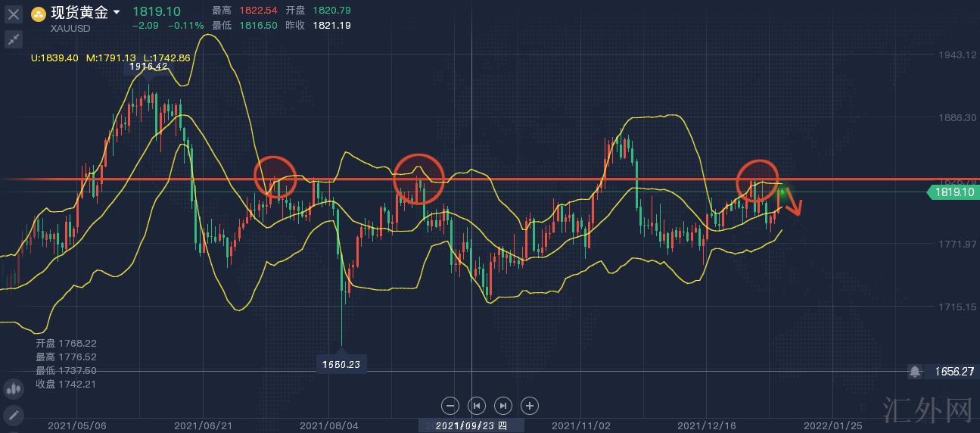
Task: Select the pencil drawing tool
Action: point(14,415)
